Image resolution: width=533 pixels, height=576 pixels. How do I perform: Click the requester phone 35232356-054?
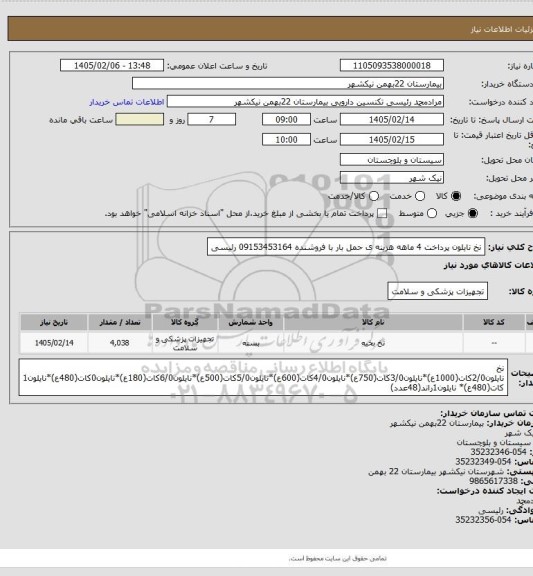tap(483, 520)
